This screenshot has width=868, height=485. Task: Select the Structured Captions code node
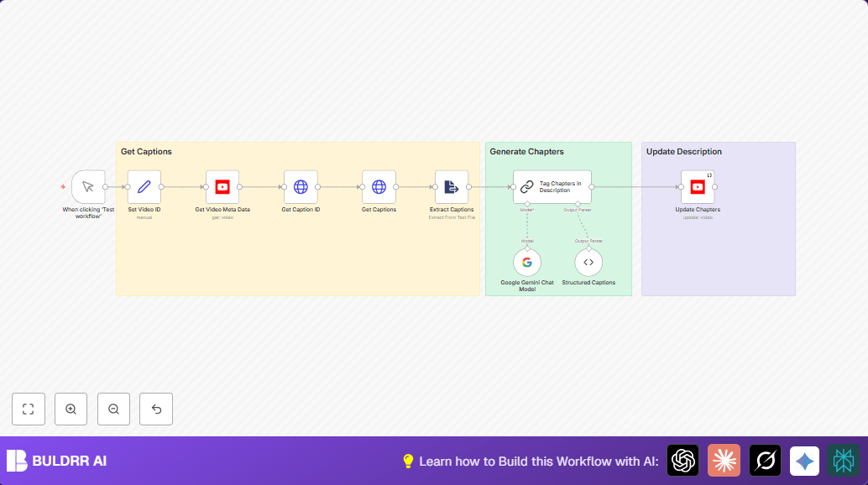point(588,262)
